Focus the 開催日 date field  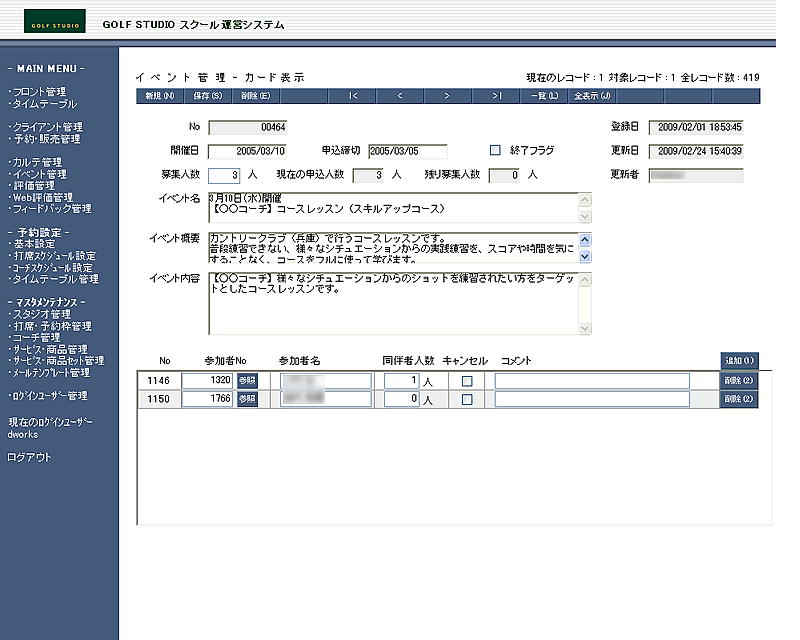pyautogui.click(x=247, y=151)
